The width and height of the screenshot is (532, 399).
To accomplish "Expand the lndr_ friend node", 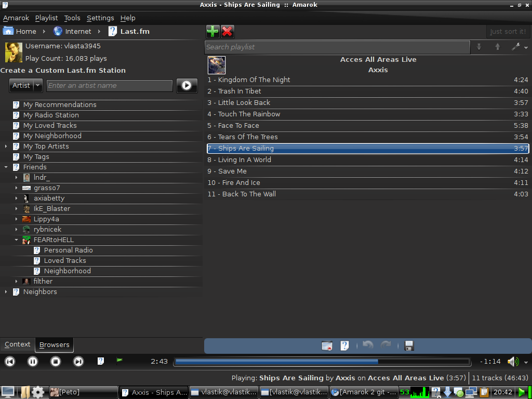I will (x=16, y=178).
